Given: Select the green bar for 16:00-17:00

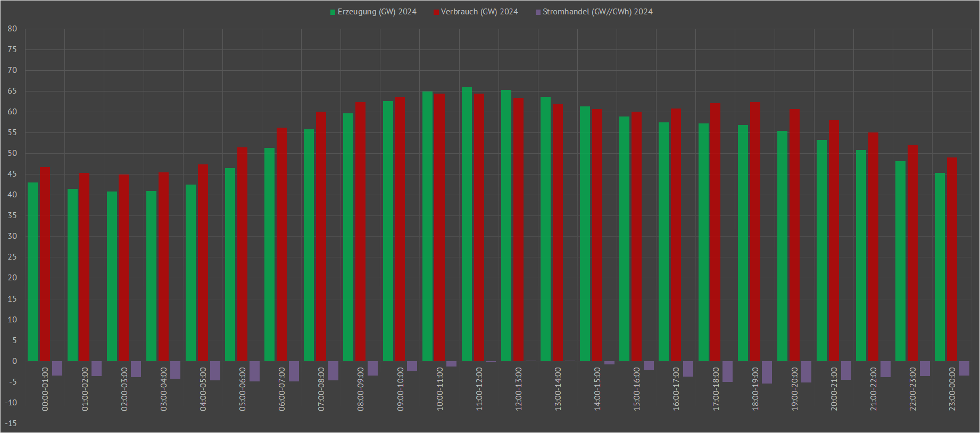Looking at the screenshot, I should coord(663,242).
